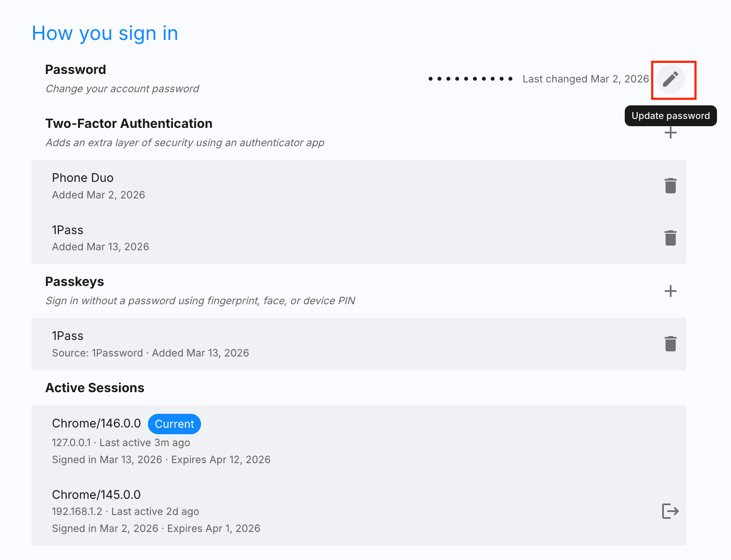
Task: Delete the 1Pass passkey
Action: coord(670,344)
